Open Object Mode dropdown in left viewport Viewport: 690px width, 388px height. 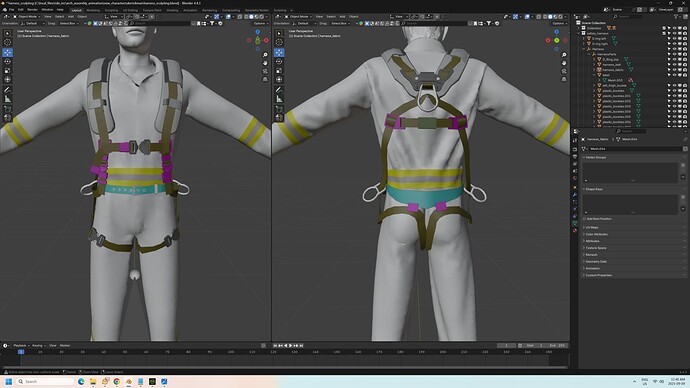point(26,17)
